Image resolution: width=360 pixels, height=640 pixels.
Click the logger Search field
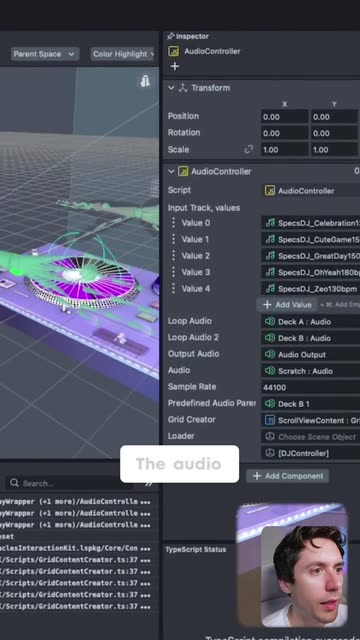pyautogui.click(x=69, y=483)
